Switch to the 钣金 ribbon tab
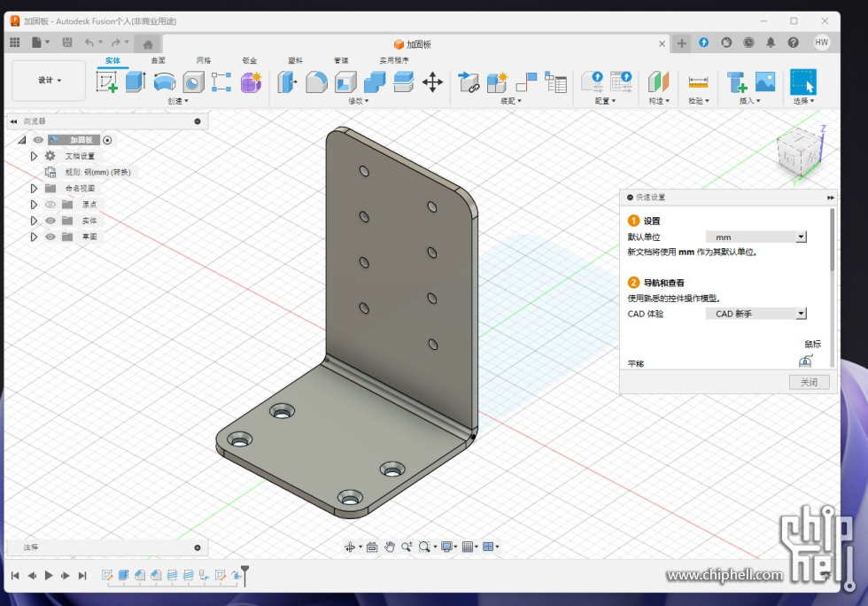 250,60
